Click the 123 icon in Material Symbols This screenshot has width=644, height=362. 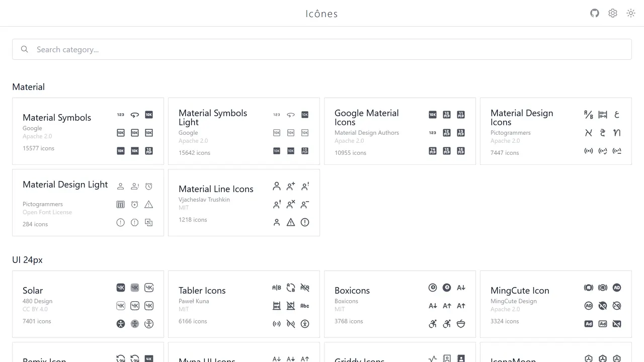121,115
